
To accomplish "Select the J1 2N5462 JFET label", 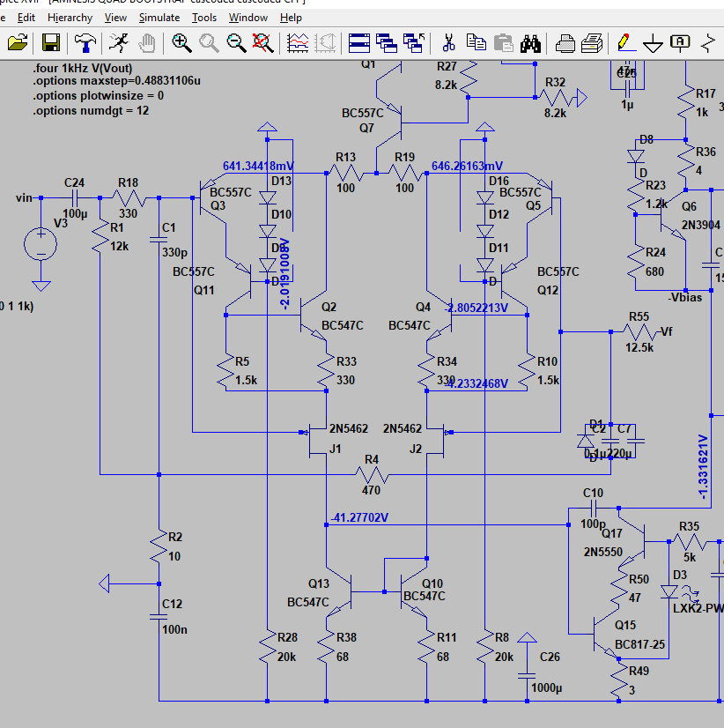I will tap(336, 449).
